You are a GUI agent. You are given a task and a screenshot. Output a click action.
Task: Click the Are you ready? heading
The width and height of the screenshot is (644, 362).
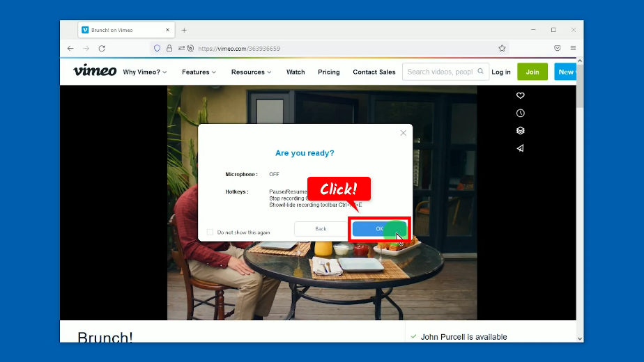point(305,153)
